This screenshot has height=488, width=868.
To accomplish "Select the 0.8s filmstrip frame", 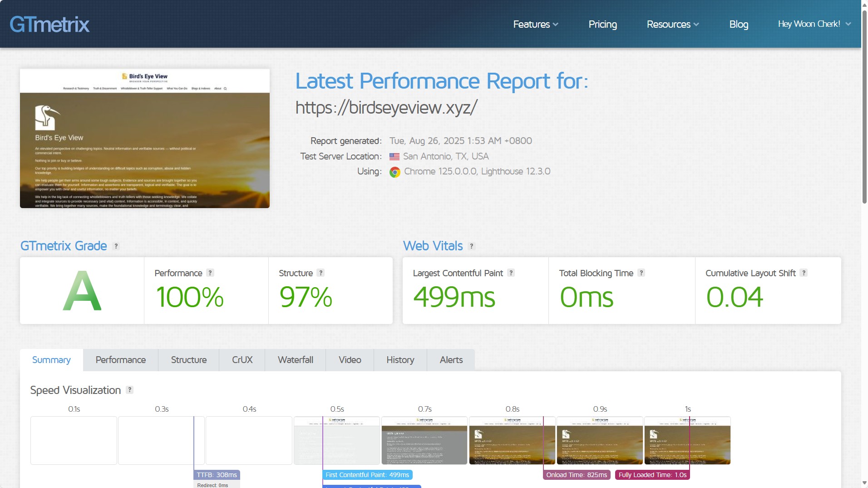I will pyautogui.click(x=512, y=440).
